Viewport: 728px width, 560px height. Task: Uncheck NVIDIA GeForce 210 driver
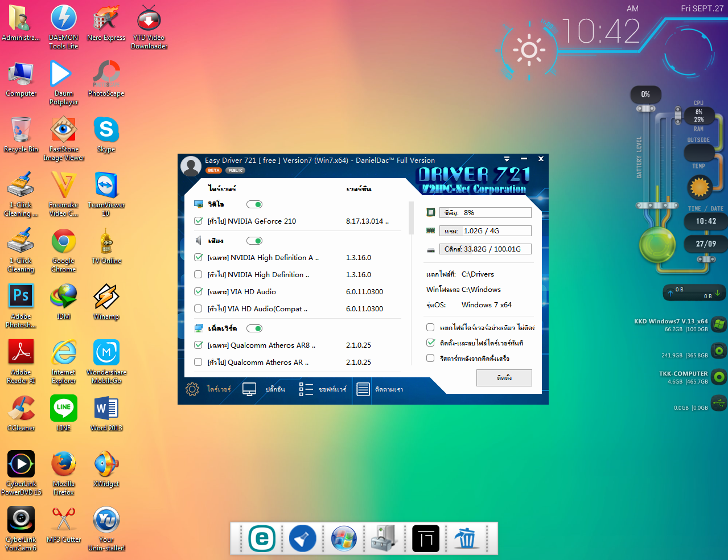198,221
